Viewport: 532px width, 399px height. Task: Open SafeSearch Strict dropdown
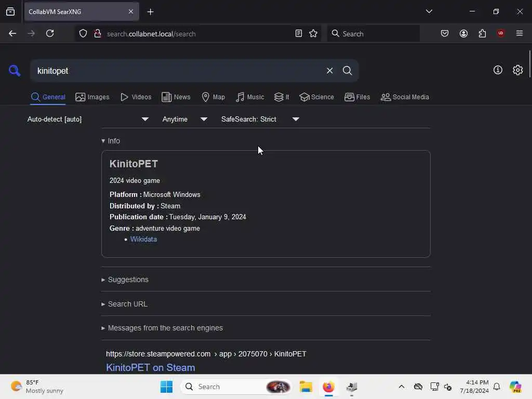[x=260, y=119]
